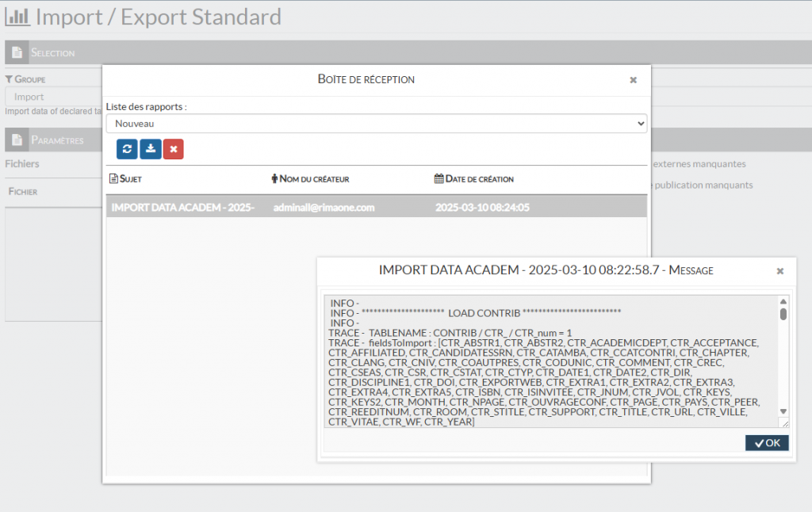812x512 pixels.
Task: Click the message log scrollbar down arrow
Action: pos(783,411)
